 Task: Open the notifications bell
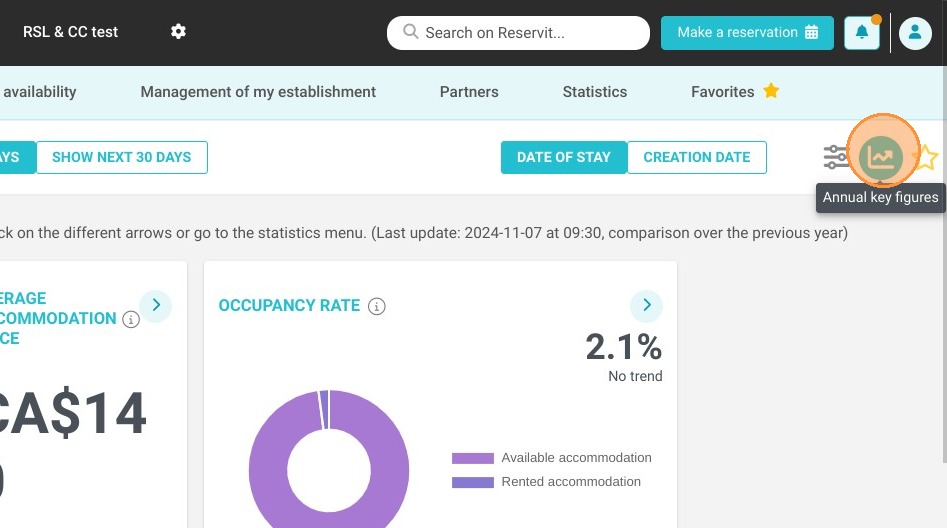click(862, 33)
